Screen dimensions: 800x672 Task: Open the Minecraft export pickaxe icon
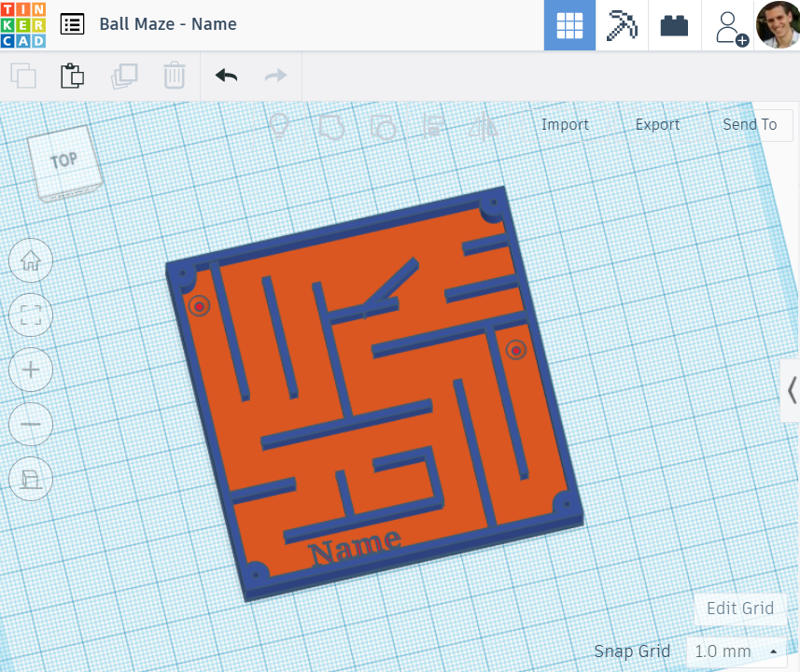pyautogui.click(x=621, y=24)
